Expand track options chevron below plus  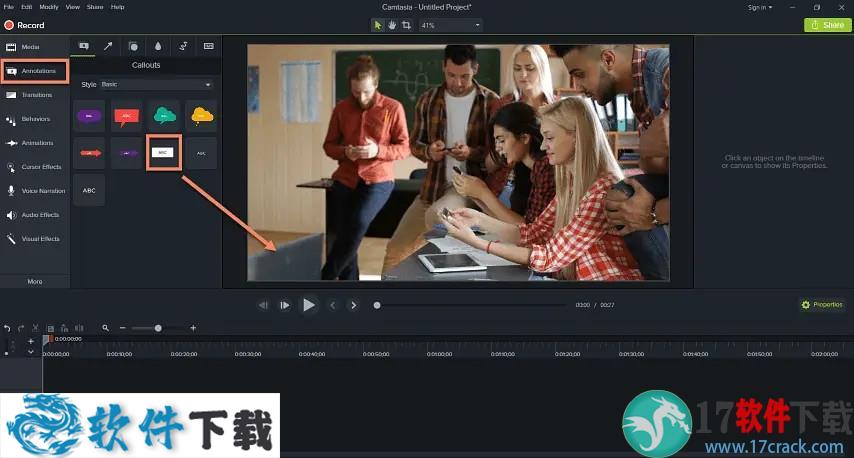(30, 352)
